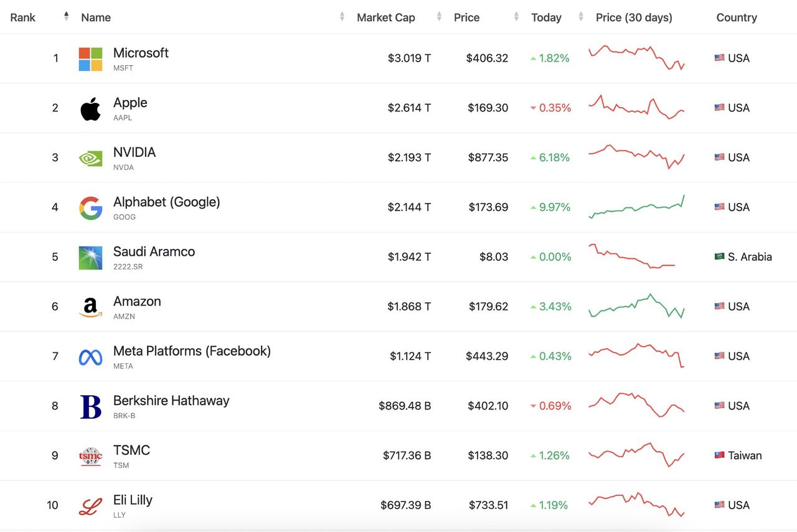
Task: Click the Name column header
Action: coord(96,17)
